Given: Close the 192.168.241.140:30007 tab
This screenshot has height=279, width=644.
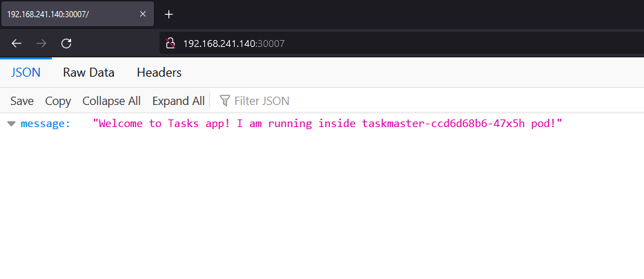Looking at the screenshot, I should click(x=142, y=14).
